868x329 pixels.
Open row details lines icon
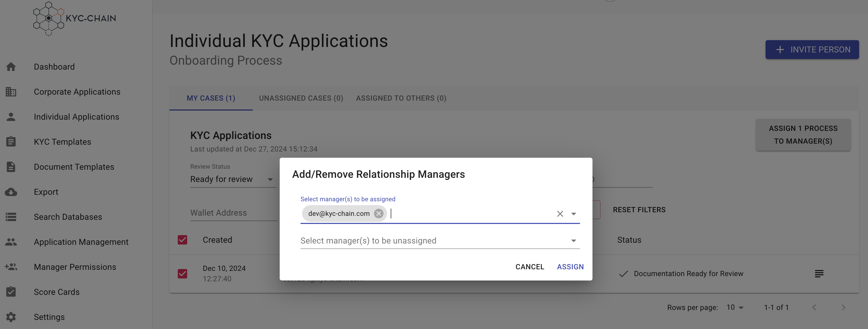819,274
